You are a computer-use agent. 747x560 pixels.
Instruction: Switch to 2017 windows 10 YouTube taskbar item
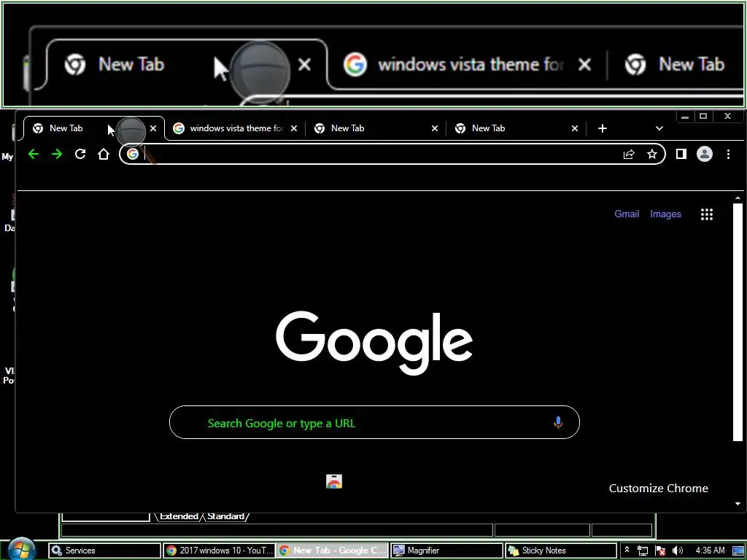click(x=219, y=551)
